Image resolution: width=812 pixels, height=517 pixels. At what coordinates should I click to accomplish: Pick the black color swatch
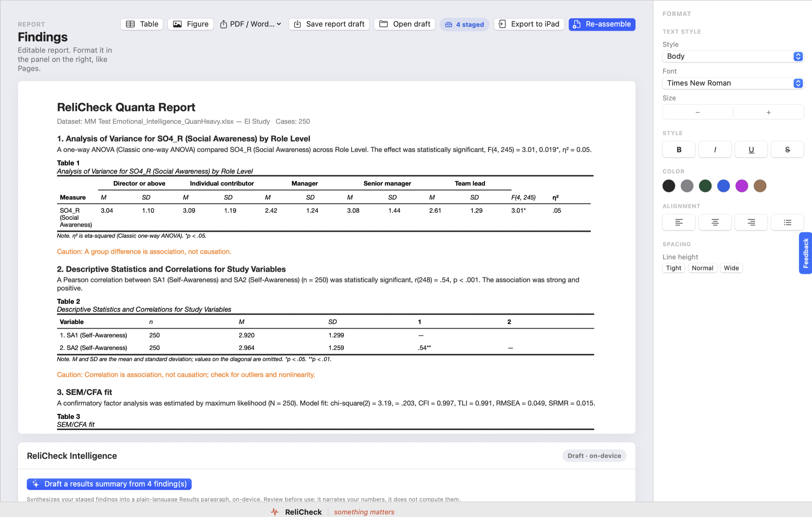pyautogui.click(x=669, y=186)
